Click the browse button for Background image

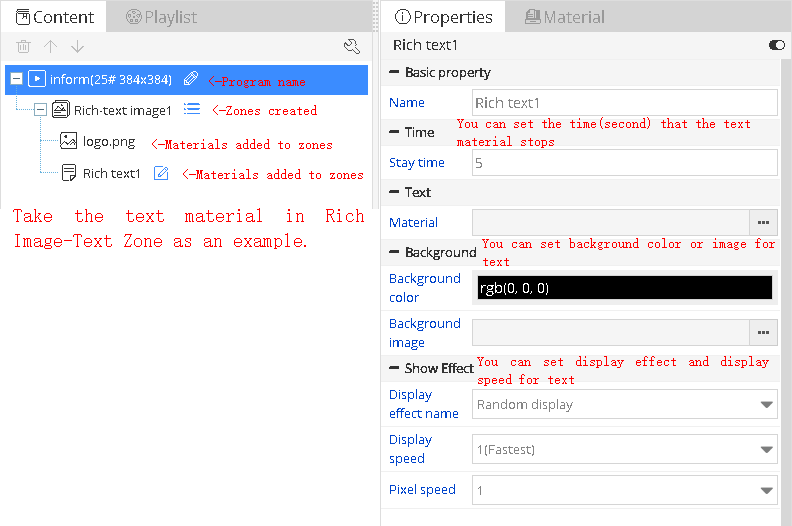click(763, 332)
